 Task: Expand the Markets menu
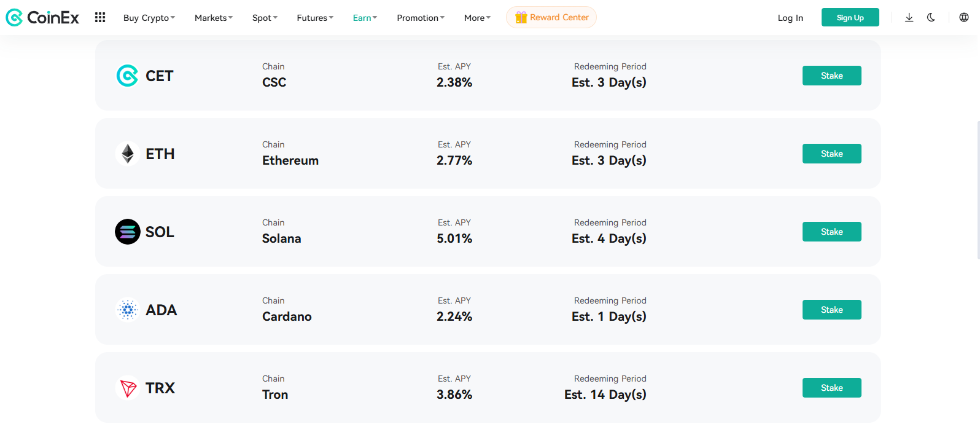point(214,18)
